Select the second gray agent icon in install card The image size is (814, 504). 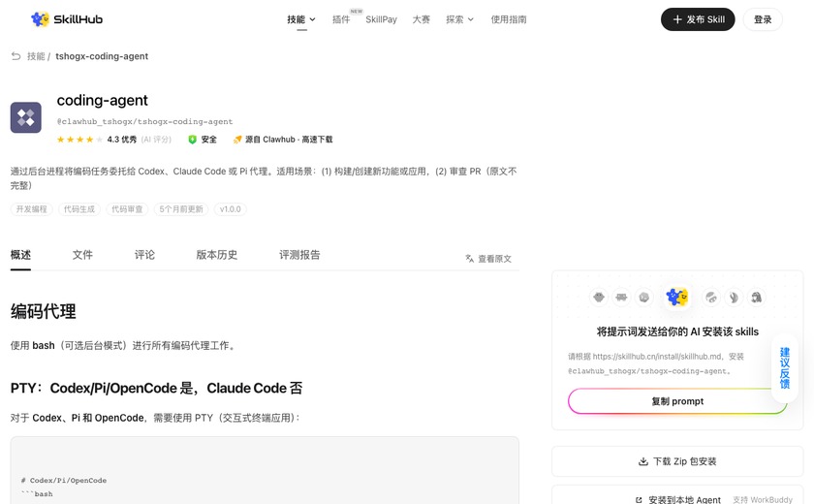(621, 298)
